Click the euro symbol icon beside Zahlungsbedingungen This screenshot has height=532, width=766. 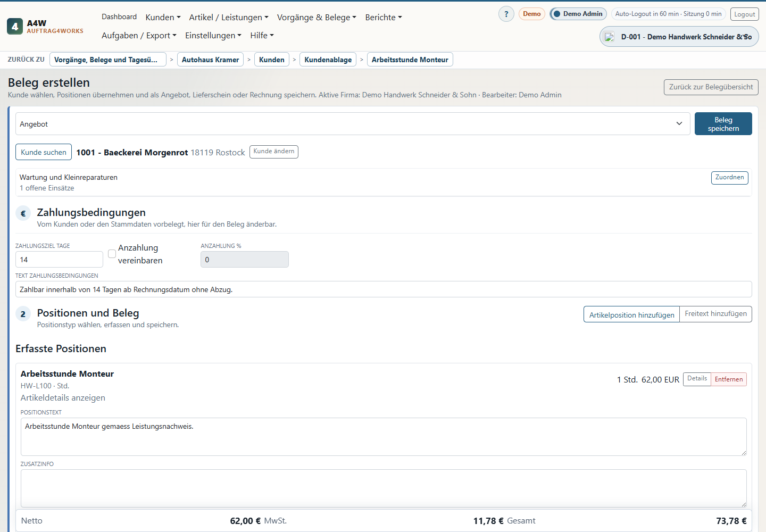[23, 214]
